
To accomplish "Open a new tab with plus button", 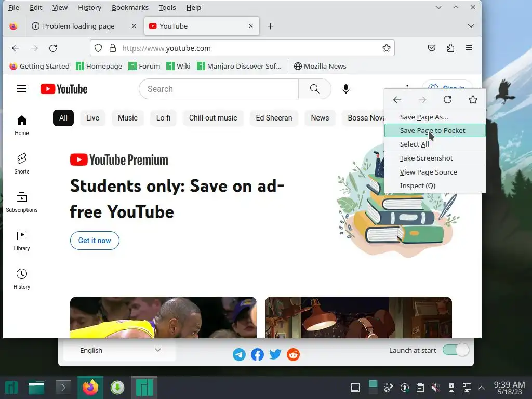I will (x=270, y=26).
